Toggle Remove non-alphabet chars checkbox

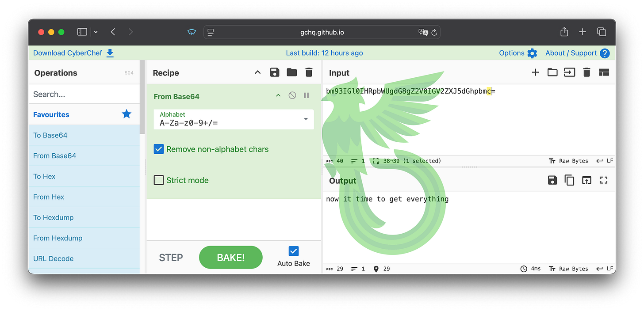coord(159,149)
